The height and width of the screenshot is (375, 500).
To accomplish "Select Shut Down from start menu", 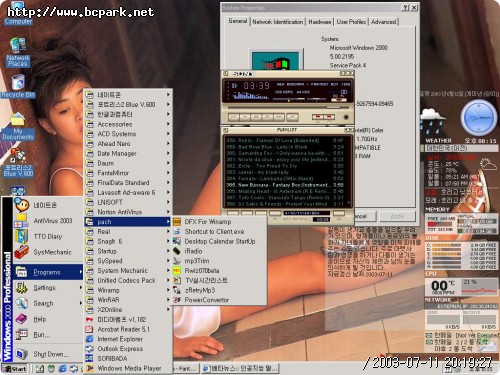I will pos(48,354).
